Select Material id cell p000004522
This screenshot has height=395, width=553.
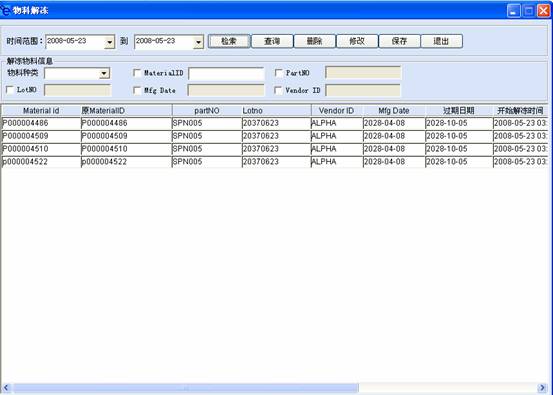pos(41,162)
